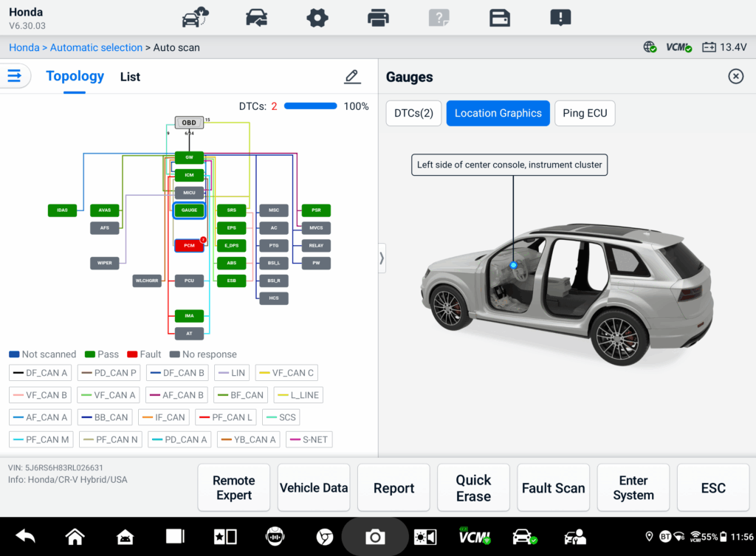Click the Quick Erase button

(473, 488)
